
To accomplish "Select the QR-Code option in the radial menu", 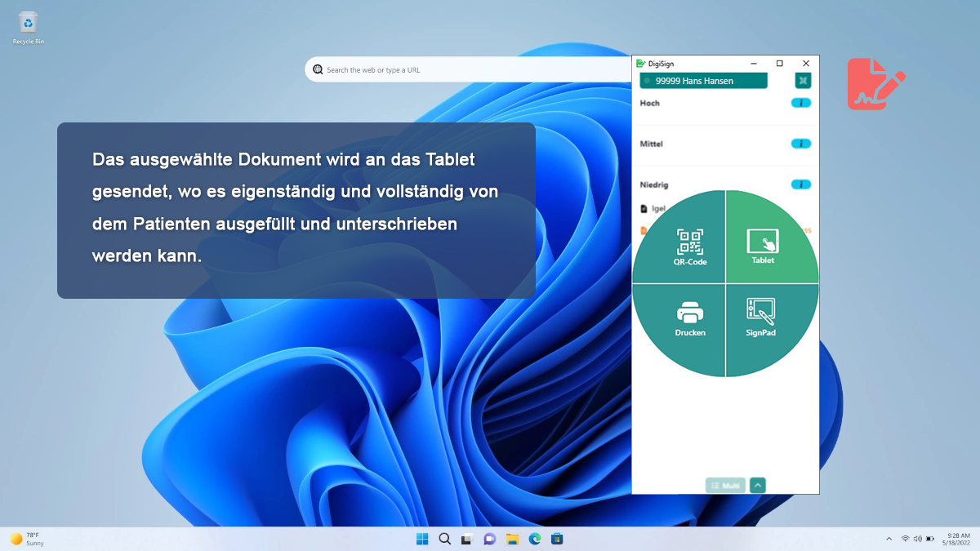I will (x=689, y=247).
